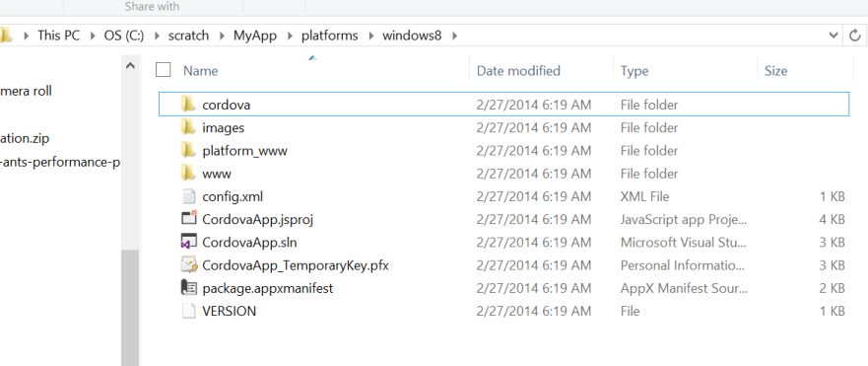Expand the chevron after scratch
This screenshot has height=366, width=868.
tap(222, 37)
